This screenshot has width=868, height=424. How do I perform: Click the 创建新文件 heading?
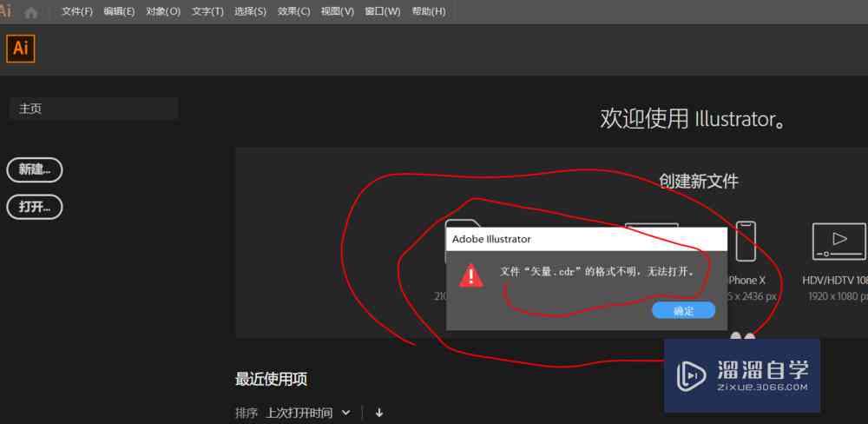pos(699,181)
